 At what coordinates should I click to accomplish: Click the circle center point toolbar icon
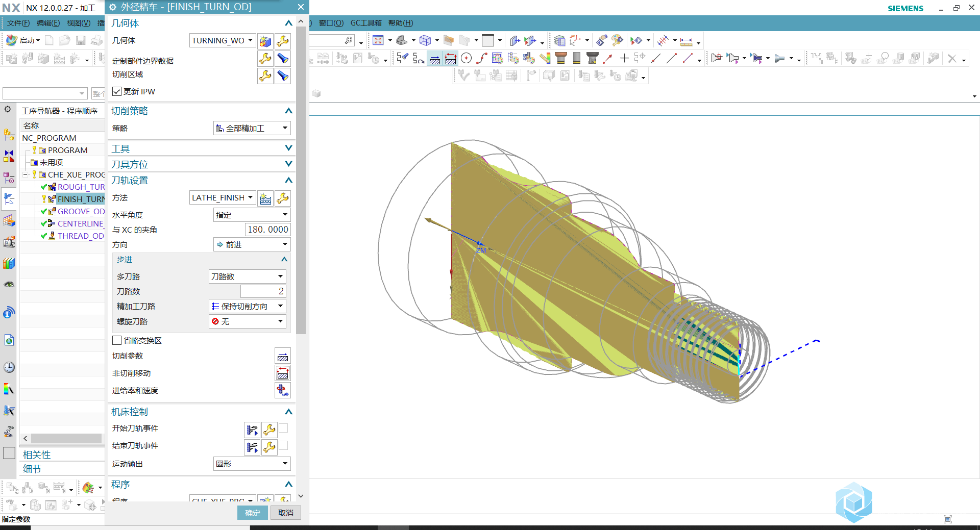(x=466, y=58)
